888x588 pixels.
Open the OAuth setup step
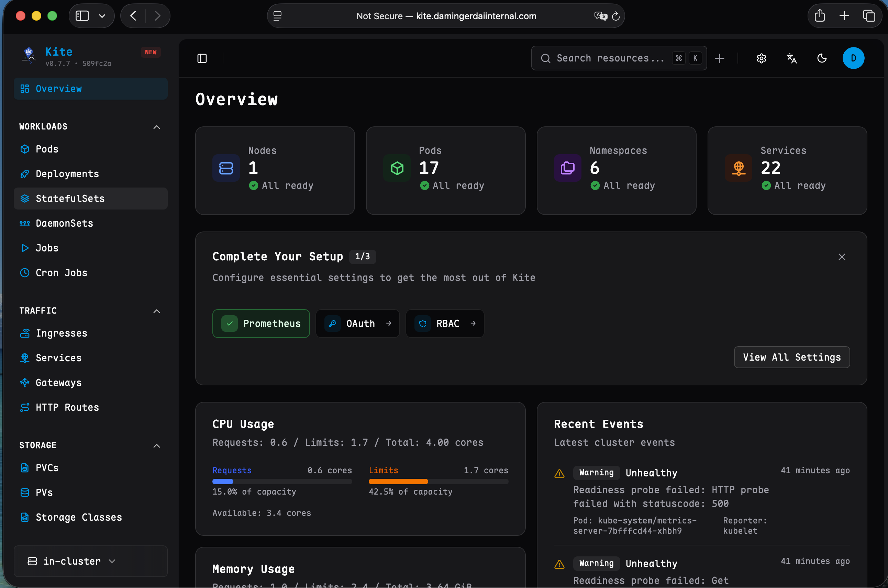pos(357,323)
